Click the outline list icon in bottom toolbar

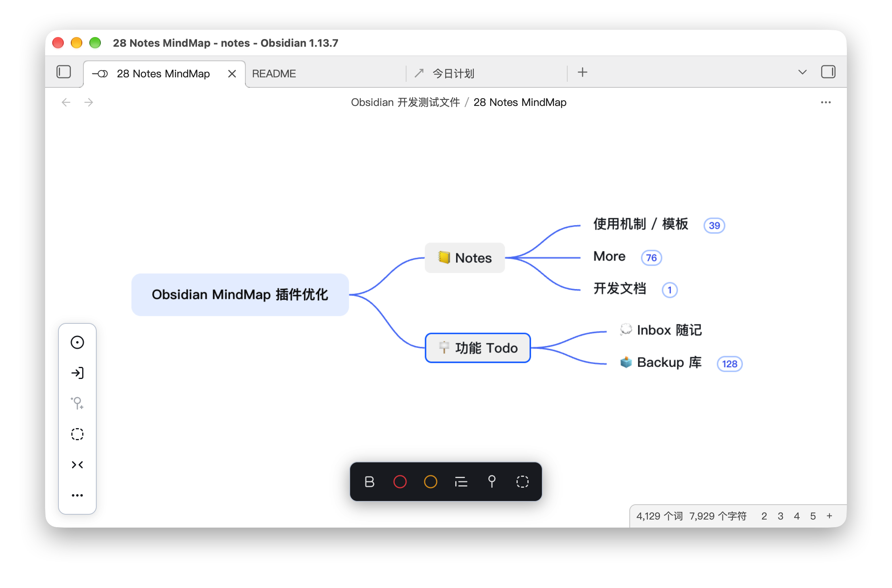coord(461,482)
